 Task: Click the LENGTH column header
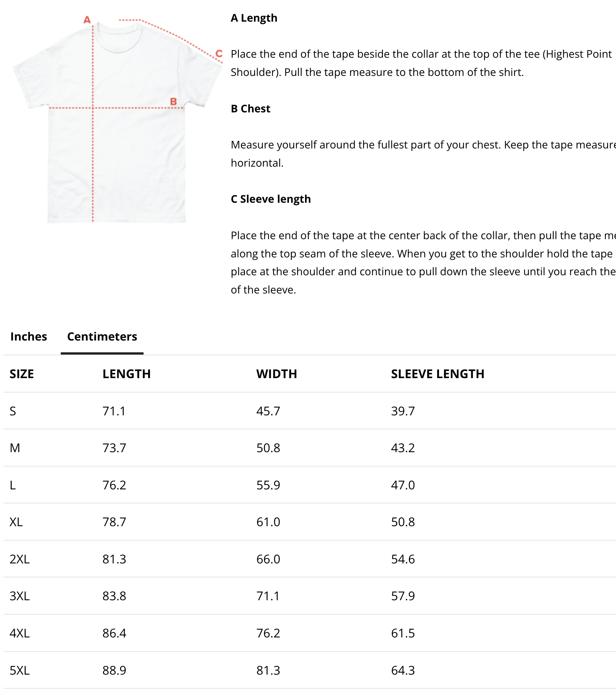pyautogui.click(x=126, y=374)
